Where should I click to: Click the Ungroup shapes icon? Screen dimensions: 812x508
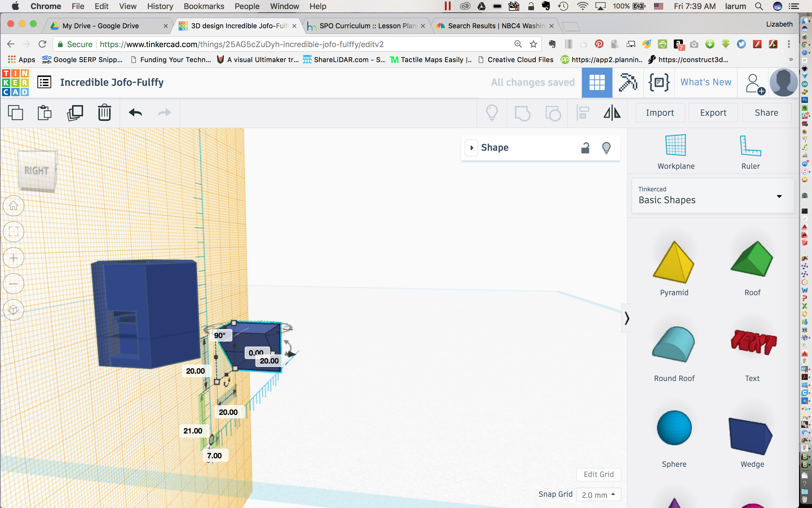click(553, 113)
